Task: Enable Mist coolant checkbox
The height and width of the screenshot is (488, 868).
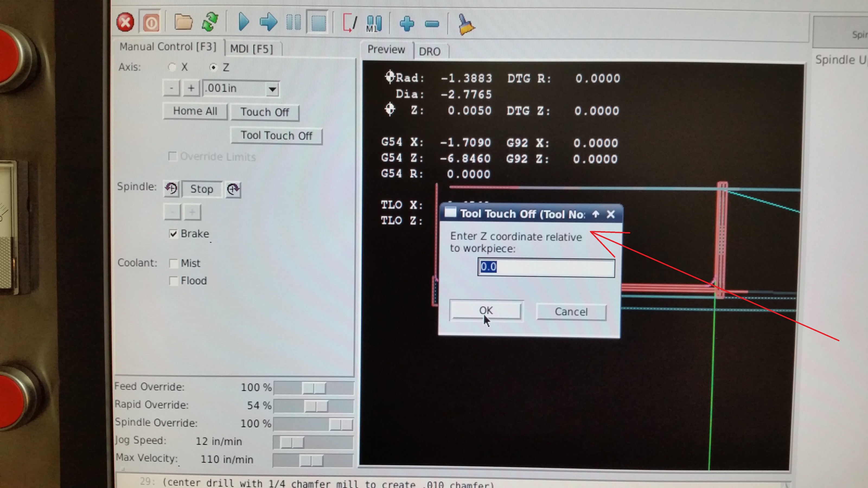Action: coord(174,263)
